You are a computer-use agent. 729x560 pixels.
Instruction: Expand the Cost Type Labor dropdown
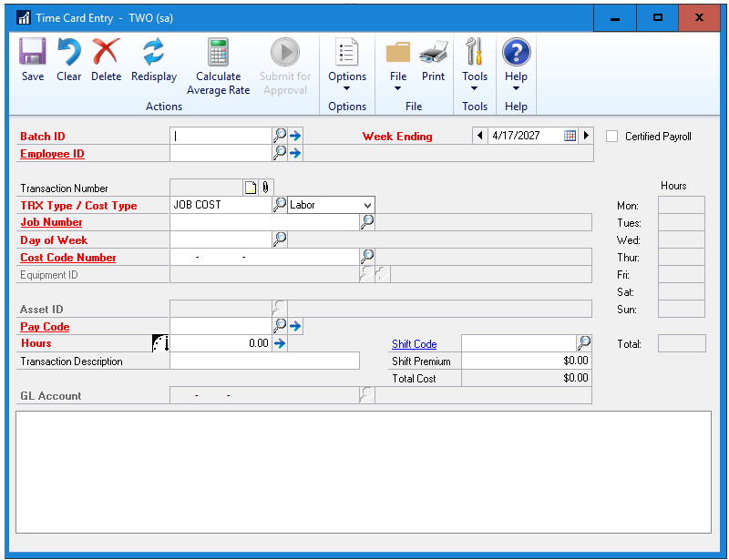(367, 205)
